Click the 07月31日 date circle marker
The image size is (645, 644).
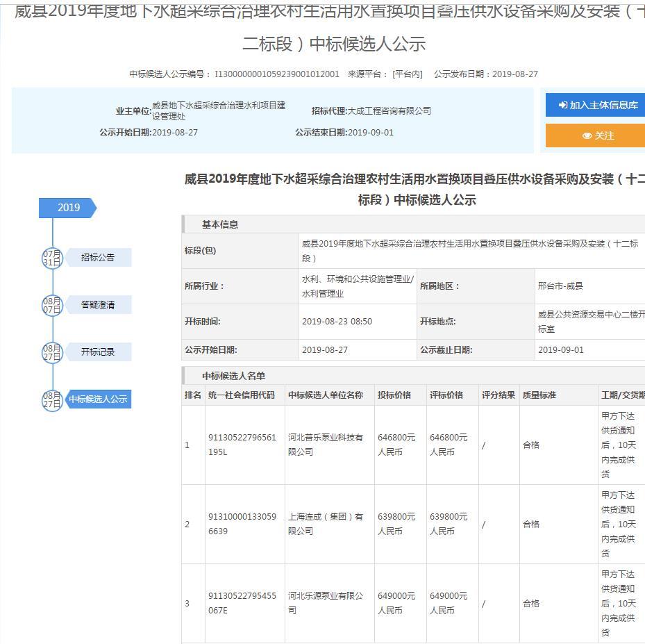tap(52, 258)
